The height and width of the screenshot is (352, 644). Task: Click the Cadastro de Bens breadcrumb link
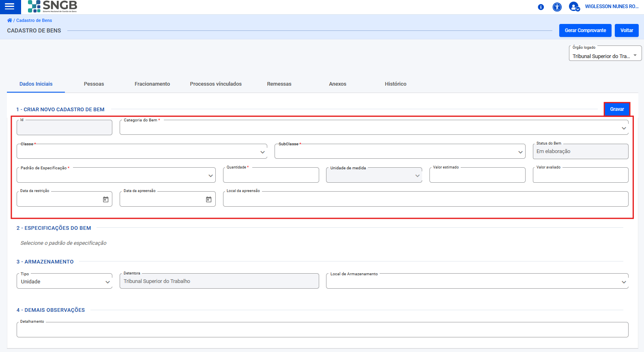pyautogui.click(x=34, y=20)
